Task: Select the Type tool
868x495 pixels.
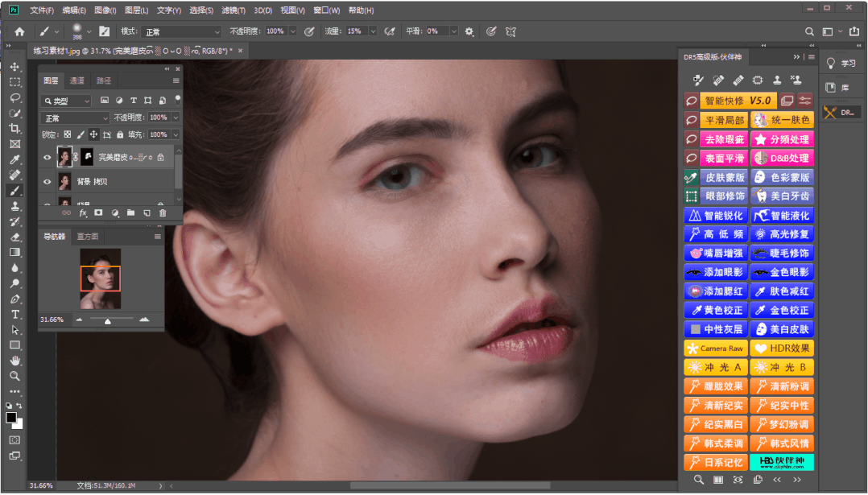Action: pyautogui.click(x=14, y=314)
